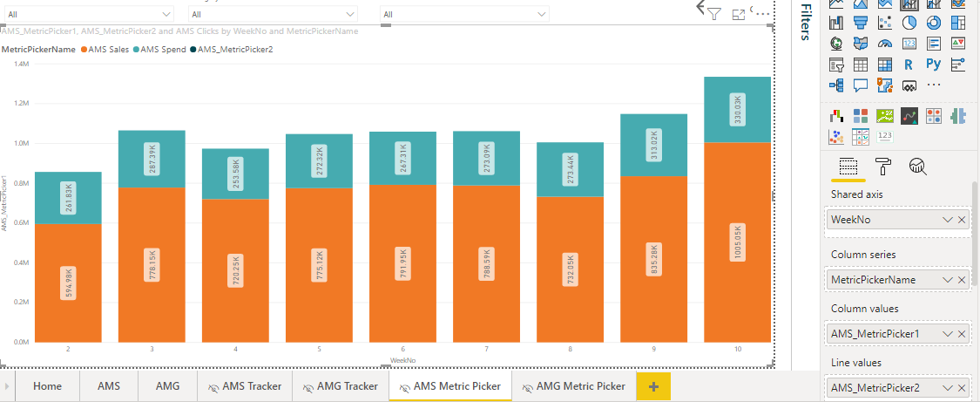Remove MetricPickerName from Column series

pyautogui.click(x=962, y=279)
